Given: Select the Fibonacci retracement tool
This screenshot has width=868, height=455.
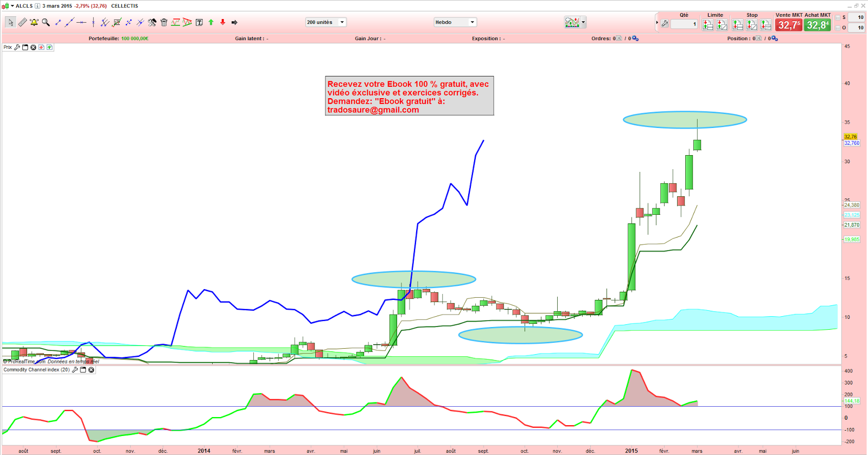Looking at the screenshot, I should click(x=117, y=22).
